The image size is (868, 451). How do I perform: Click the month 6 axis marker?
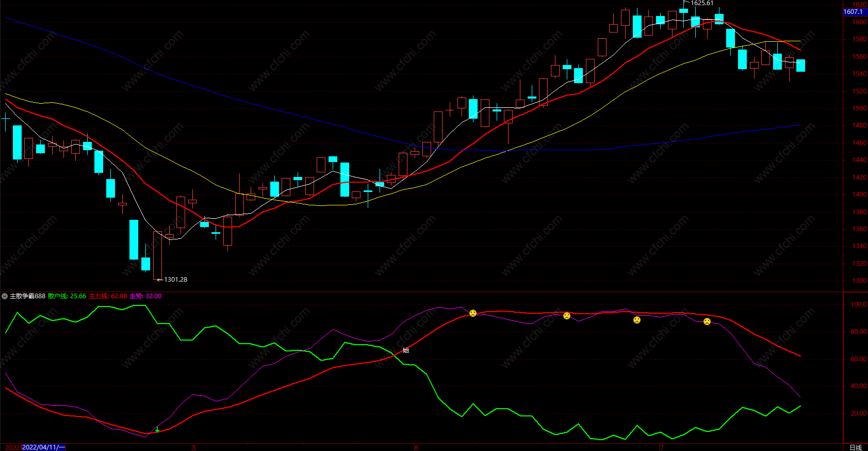tap(417, 447)
